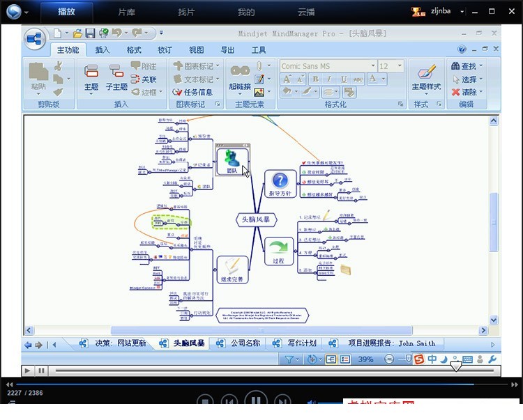Click the ribbon help question mark

tap(462, 49)
